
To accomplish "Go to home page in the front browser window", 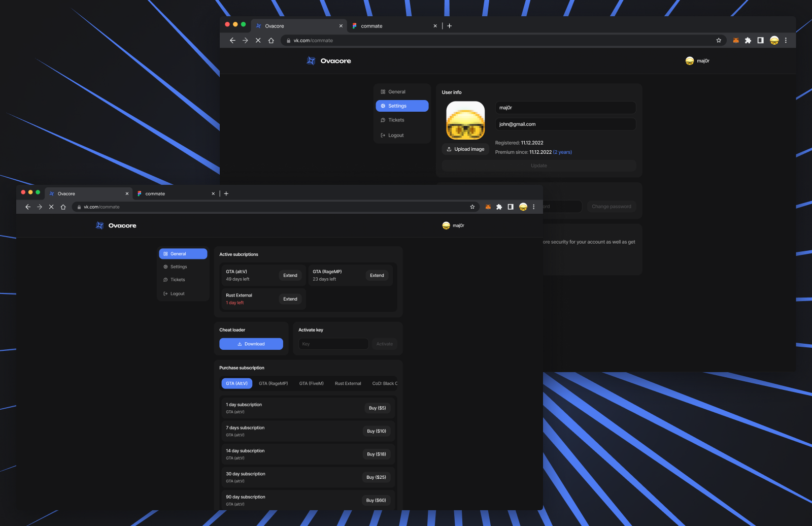I will click(63, 207).
